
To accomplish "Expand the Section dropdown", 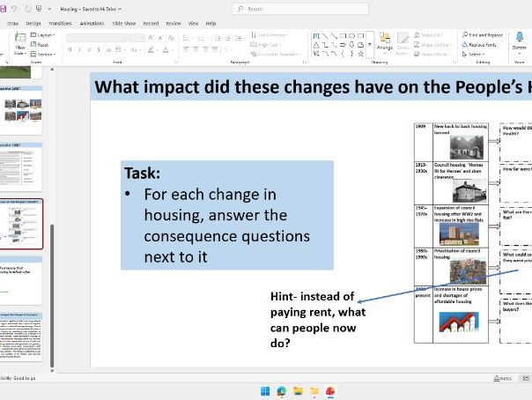I will click(x=46, y=54).
